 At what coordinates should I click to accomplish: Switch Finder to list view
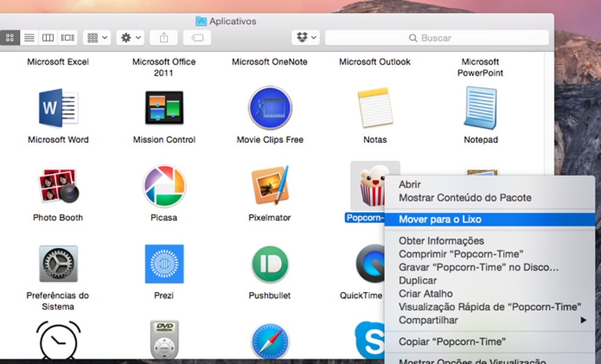[29, 37]
